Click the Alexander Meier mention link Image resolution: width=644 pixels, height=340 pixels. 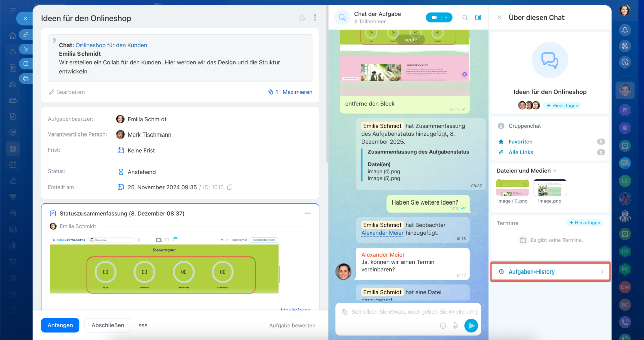coord(382,233)
